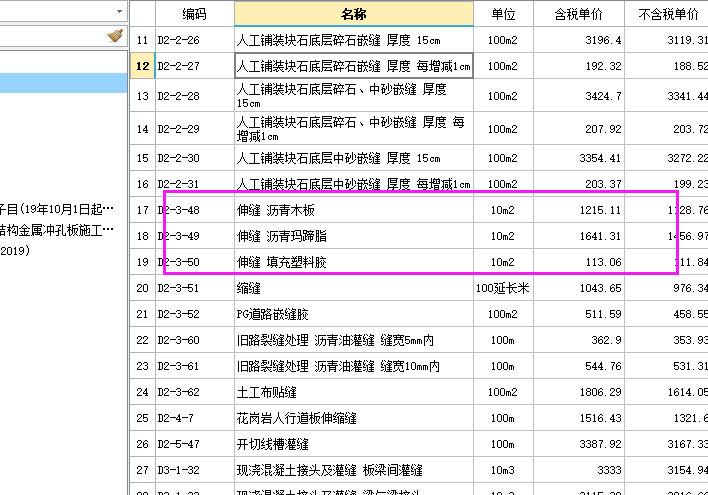Viewport: 708px width, 495px height.
Task: Select left tree item 结构金属冲孔板施工
Action: coord(56,230)
